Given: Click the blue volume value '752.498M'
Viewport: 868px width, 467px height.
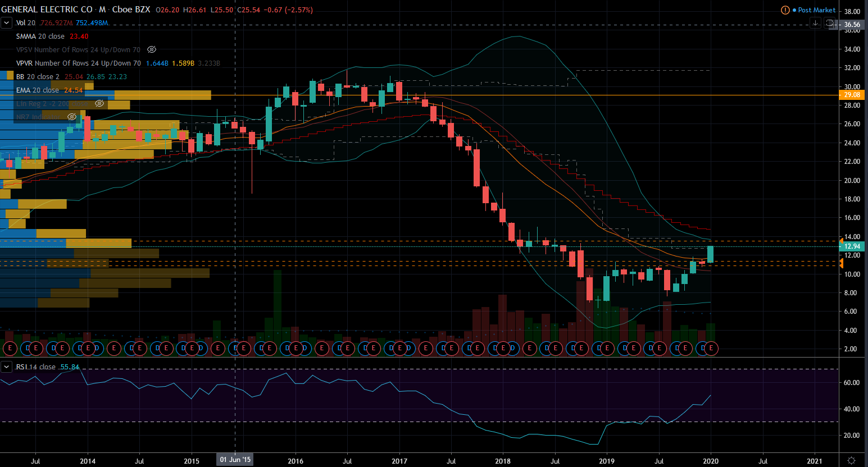Looking at the screenshot, I should coord(92,23).
